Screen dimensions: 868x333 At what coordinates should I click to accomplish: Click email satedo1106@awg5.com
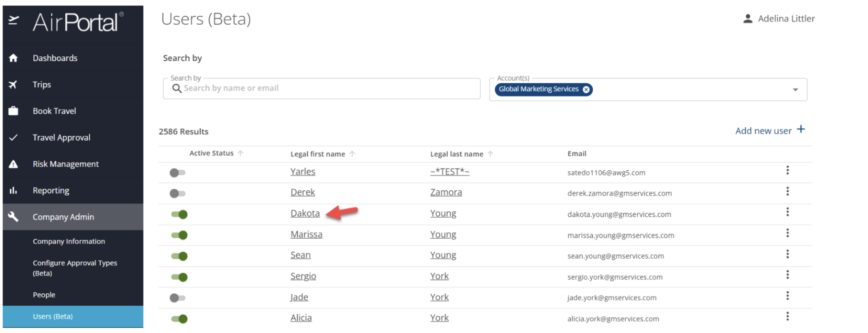point(606,173)
